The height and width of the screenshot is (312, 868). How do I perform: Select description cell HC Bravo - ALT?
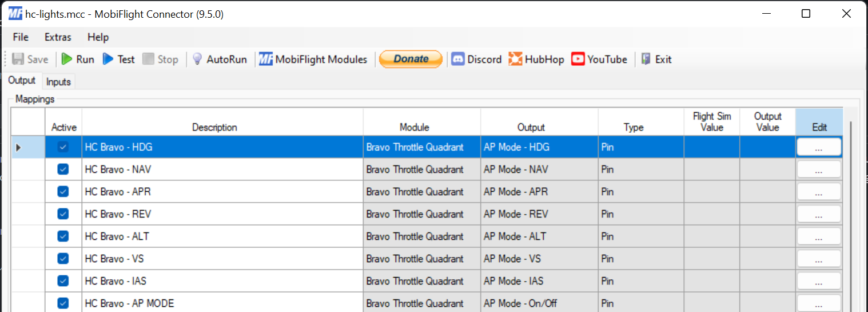(x=222, y=236)
